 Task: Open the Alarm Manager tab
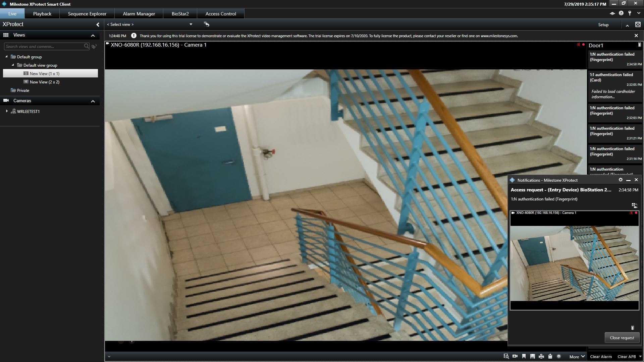(139, 14)
